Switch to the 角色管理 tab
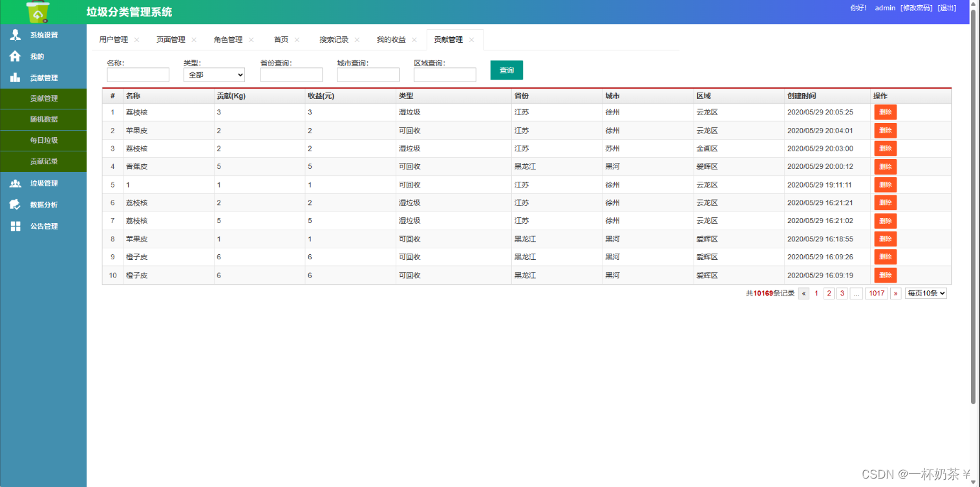980x487 pixels. tap(228, 40)
